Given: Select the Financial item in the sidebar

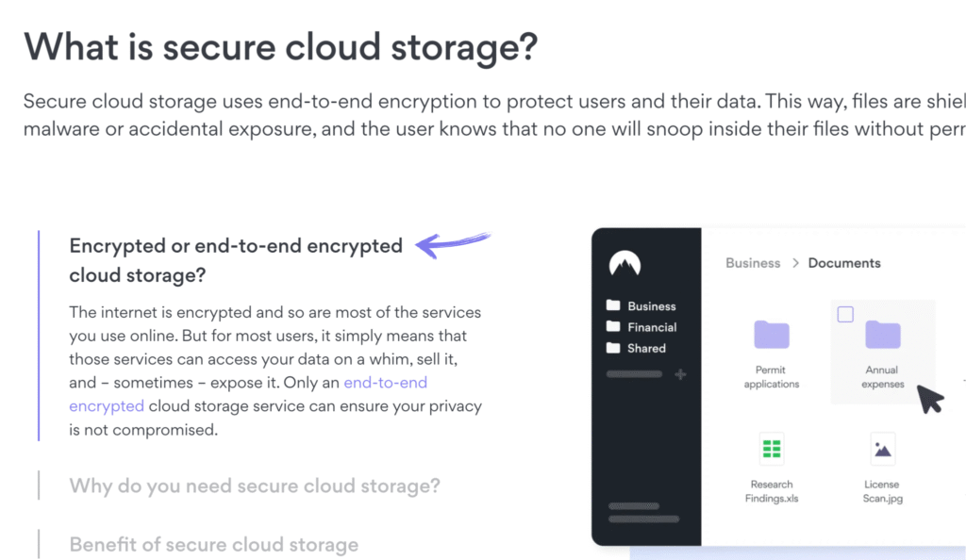Looking at the screenshot, I should (651, 327).
